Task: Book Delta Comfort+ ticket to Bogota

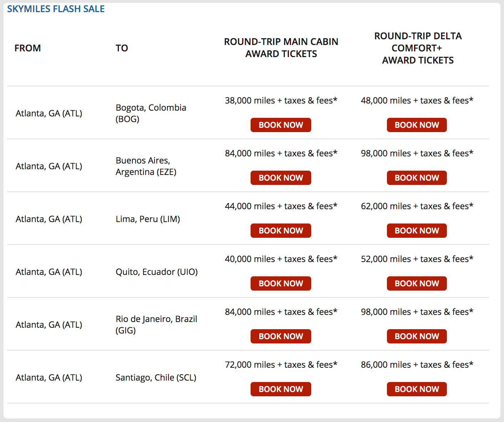Action: tap(417, 125)
